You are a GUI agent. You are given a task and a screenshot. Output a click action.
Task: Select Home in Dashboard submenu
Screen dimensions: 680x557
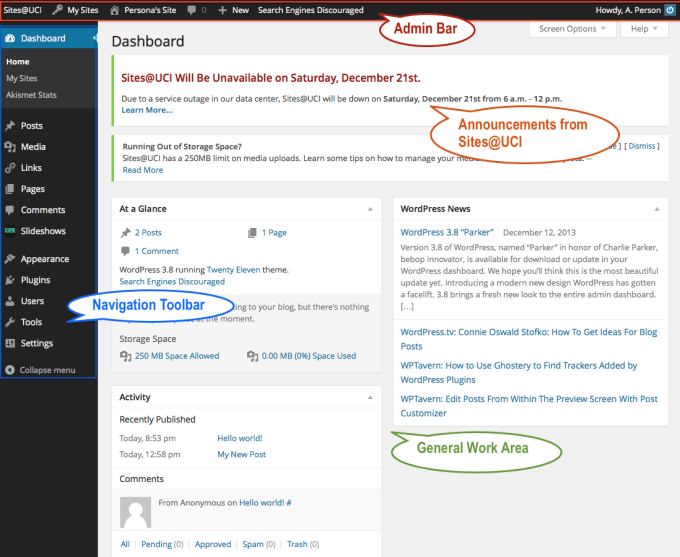click(x=18, y=62)
